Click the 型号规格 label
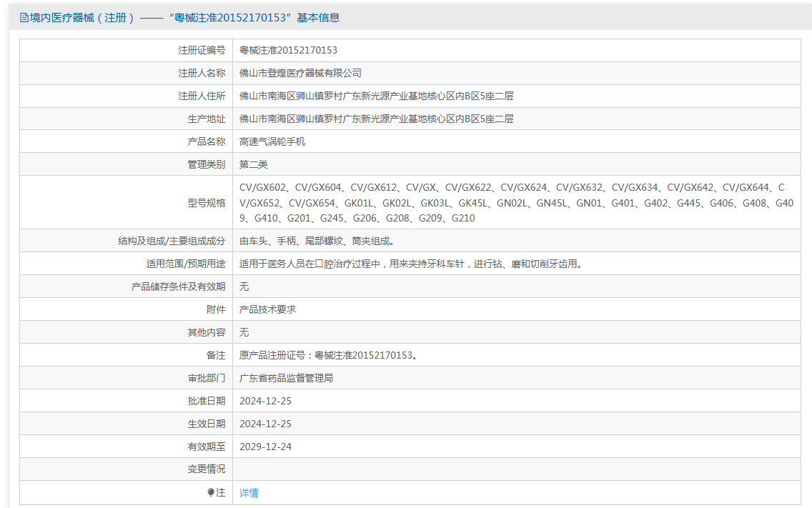The image size is (812, 508). tap(207, 202)
